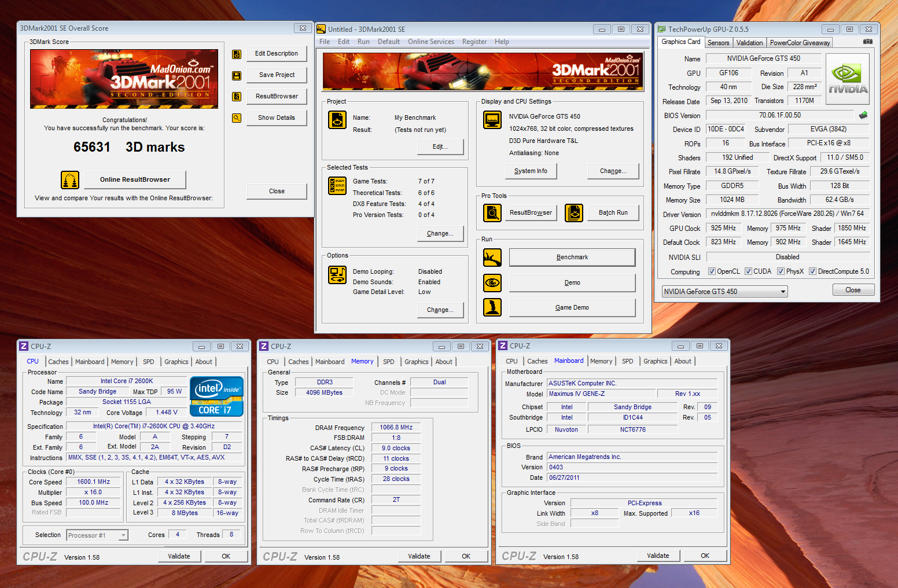This screenshot has width=898, height=588.
Task: Click the Show Details magnifier icon
Action: coord(237,118)
